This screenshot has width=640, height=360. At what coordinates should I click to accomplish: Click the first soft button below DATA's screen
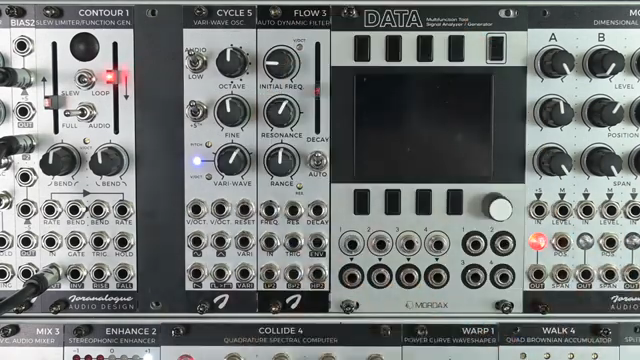coord(362,202)
